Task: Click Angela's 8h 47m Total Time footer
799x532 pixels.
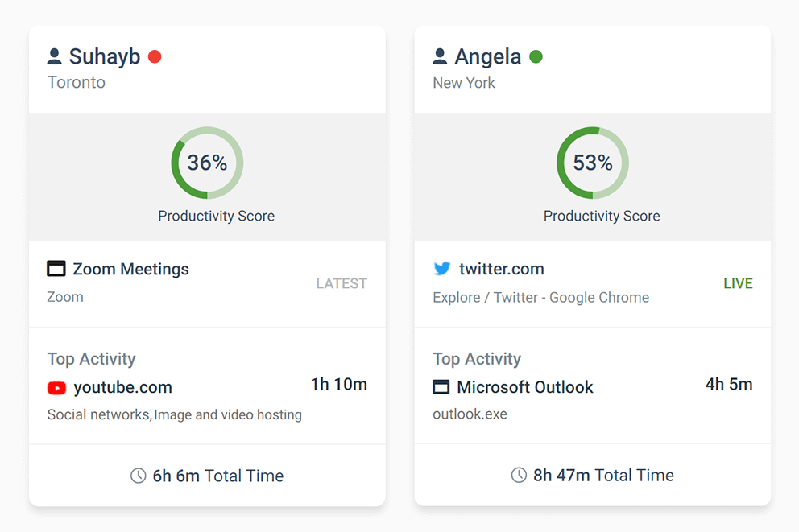Action: [x=602, y=476]
